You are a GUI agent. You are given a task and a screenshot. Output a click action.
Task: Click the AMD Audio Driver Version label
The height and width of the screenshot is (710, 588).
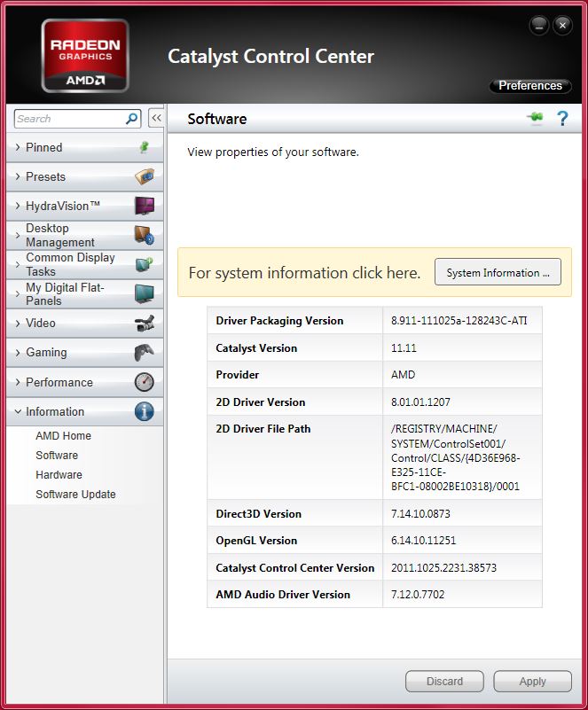click(x=283, y=594)
